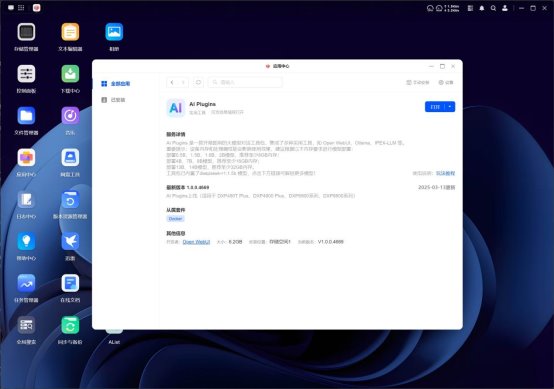This screenshot has width=554, height=389.
Task: Open the Text Editor (文本编辑器) desktop icon
Action: [70, 32]
